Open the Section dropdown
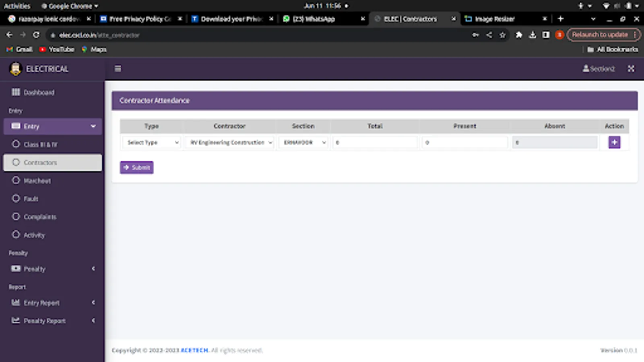Image resolution: width=644 pixels, height=362 pixels. click(x=303, y=142)
